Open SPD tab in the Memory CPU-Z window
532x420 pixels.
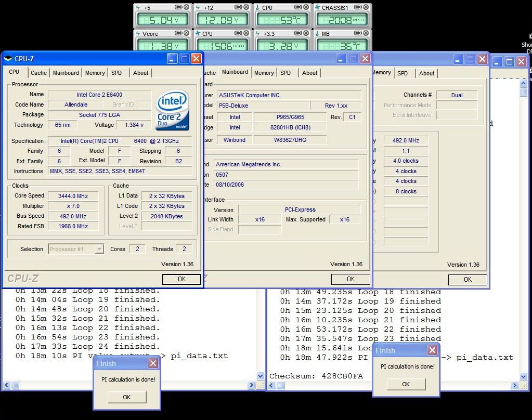tap(403, 73)
